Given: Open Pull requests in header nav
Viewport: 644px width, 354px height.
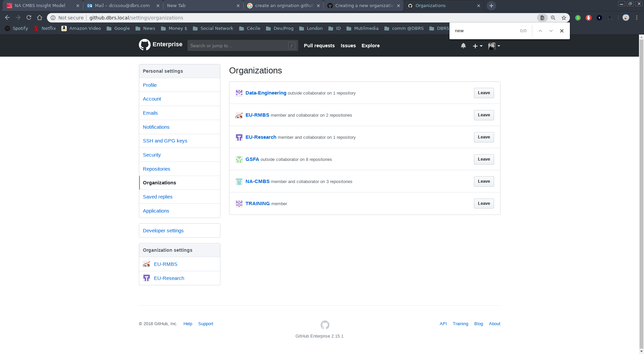Looking at the screenshot, I should coord(319,46).
